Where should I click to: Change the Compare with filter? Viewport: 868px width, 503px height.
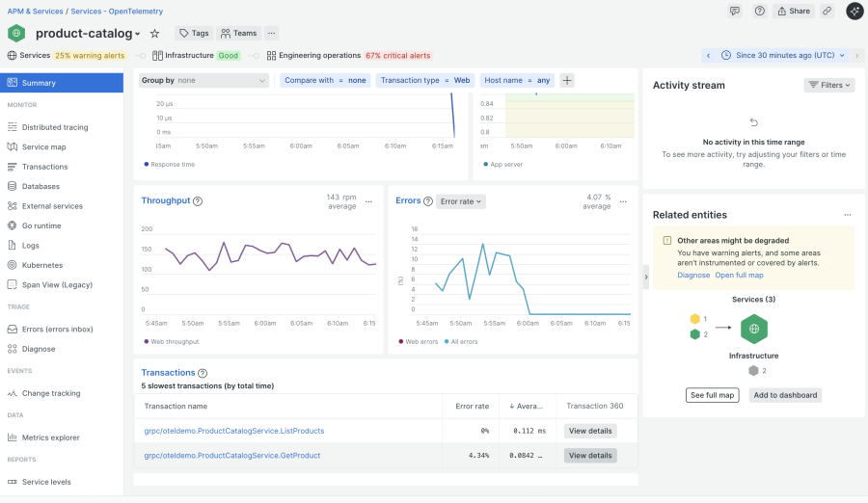coord(325,80)
